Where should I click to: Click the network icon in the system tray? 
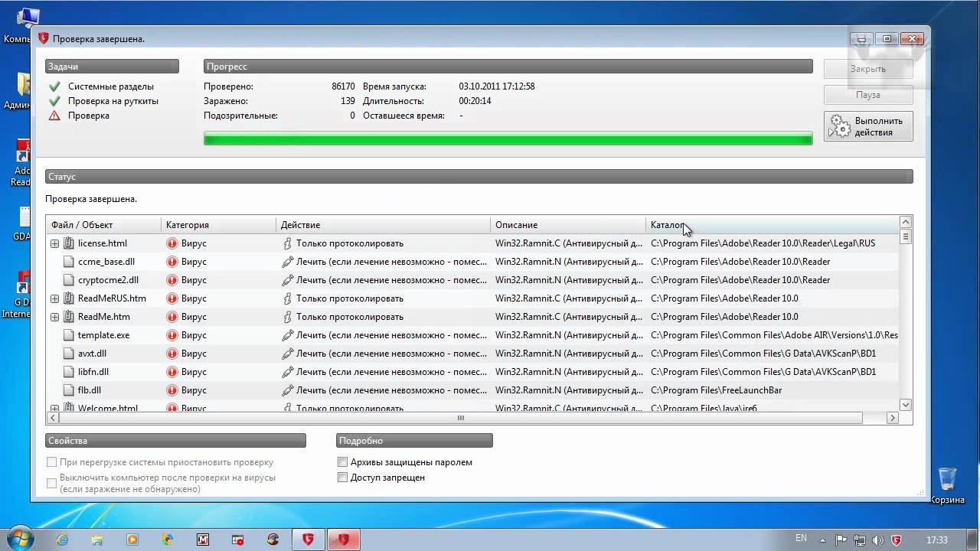point(860,540)
